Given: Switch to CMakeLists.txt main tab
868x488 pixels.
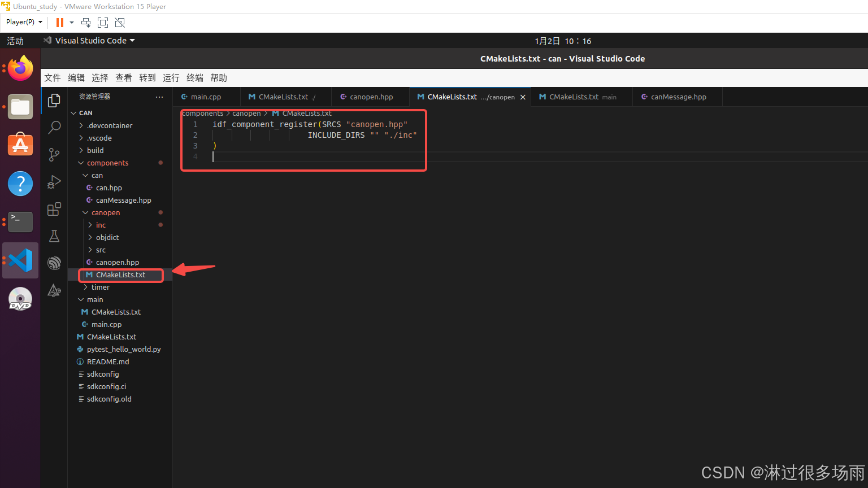Looking at the screenshot, I should (582, 97).
